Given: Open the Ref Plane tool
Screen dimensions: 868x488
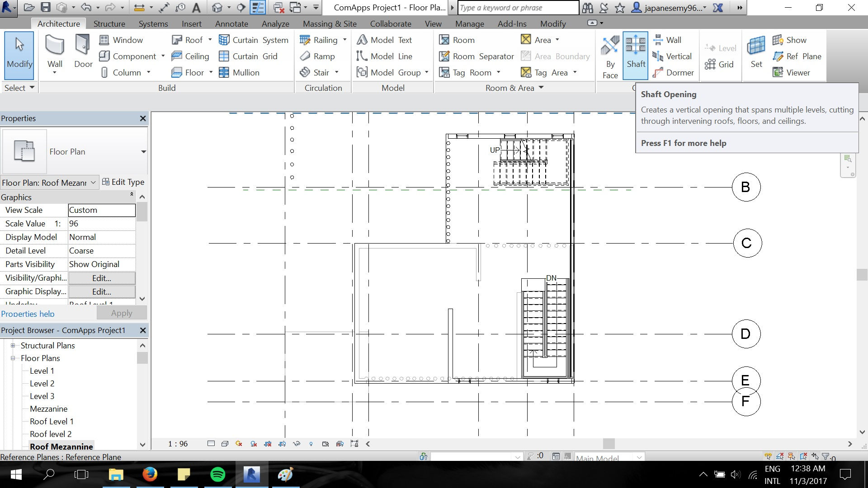Looking at the screenshot, I should coord(797,56).
